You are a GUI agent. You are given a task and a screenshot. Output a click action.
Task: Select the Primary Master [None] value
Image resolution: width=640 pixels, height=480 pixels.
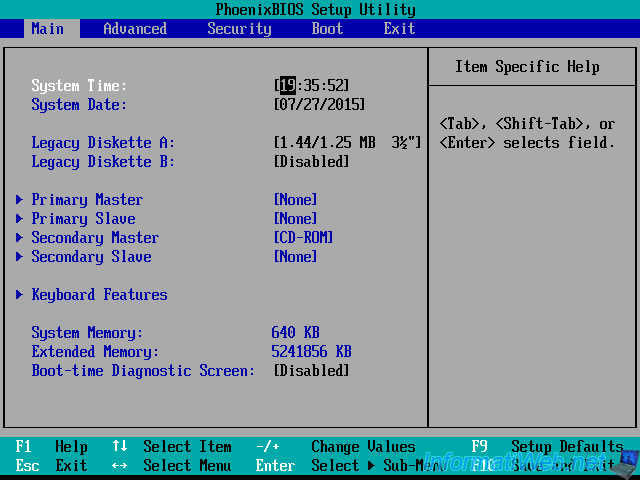click(296, 200)
